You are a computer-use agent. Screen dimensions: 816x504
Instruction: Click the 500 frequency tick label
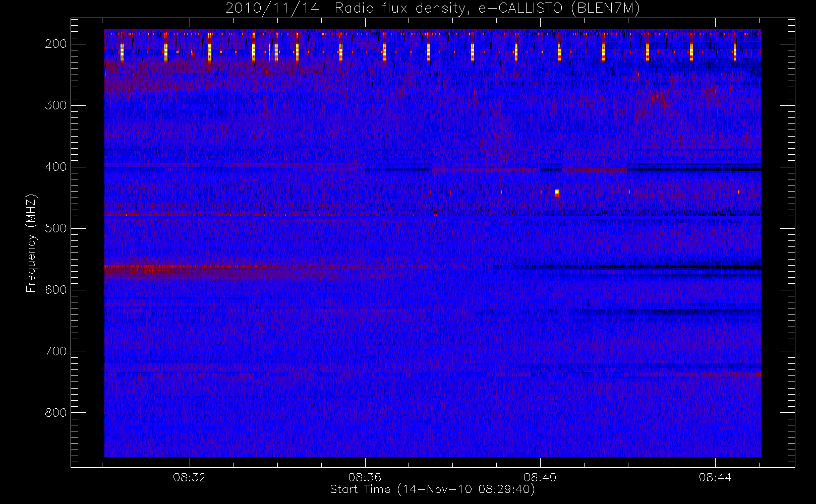click(x=55, y=228)
